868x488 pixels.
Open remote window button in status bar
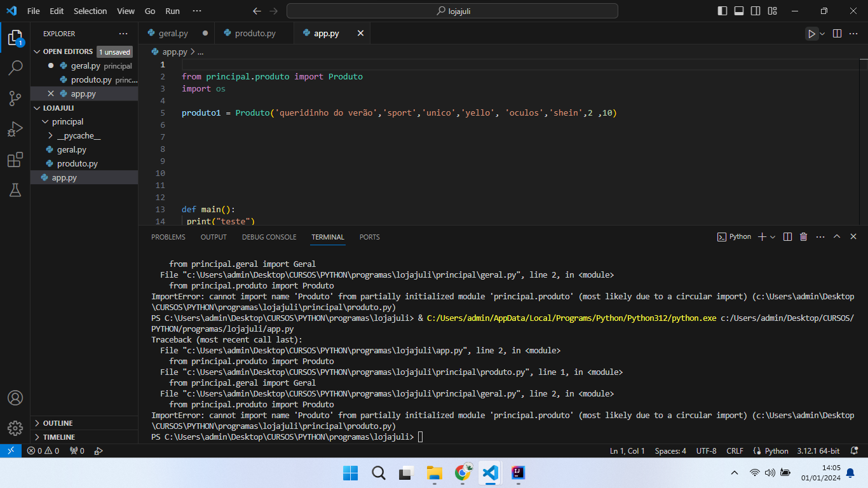click(11, 451)
